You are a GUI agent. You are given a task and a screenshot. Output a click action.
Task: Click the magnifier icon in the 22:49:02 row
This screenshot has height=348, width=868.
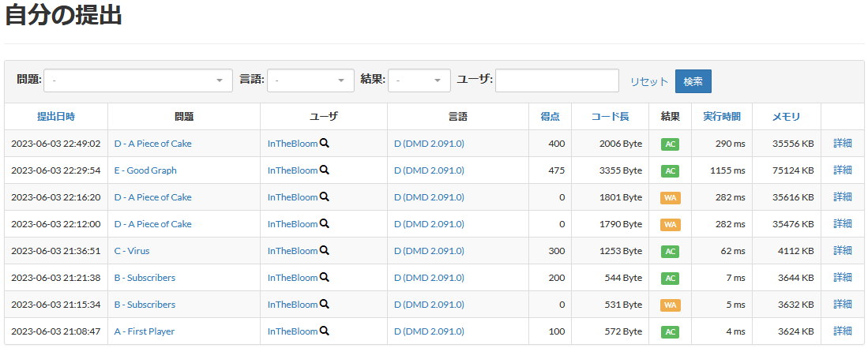(x=325, y=144)
